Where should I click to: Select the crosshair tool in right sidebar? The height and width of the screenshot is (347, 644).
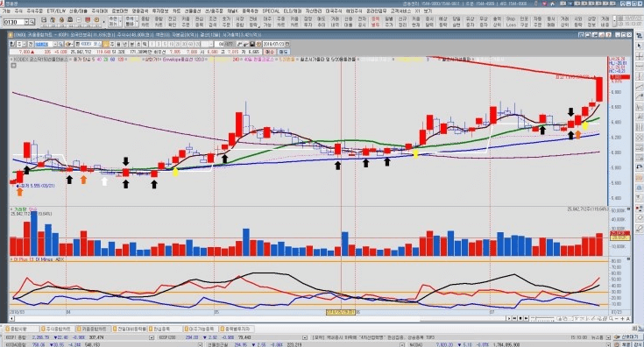[x=640, y=56]
